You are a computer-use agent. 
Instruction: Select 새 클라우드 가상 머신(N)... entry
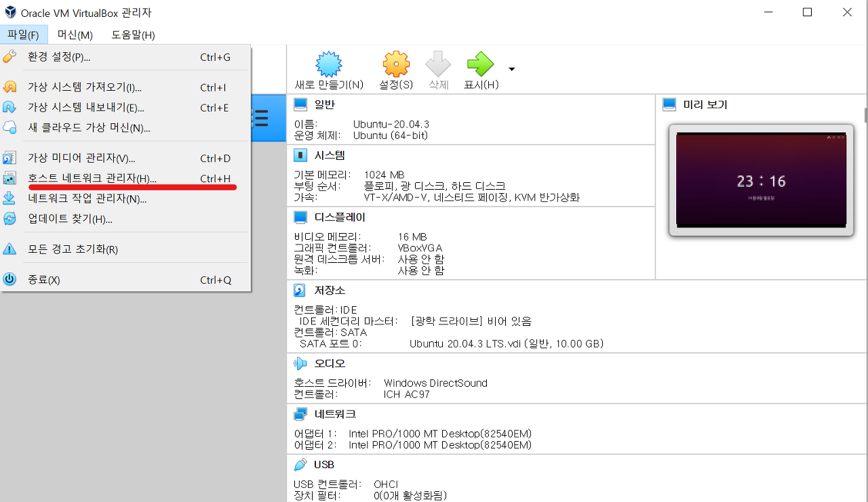[125, 128]
